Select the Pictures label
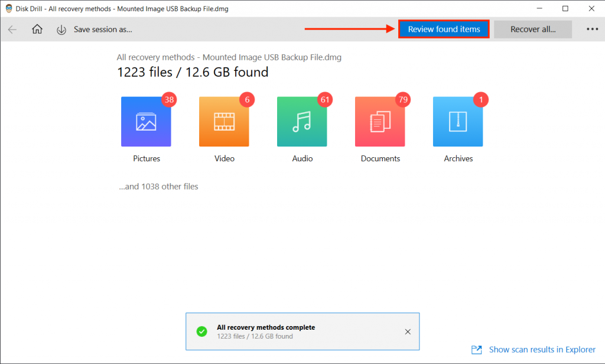Viewport: 605px width, 364px height. tap(147, 158)
